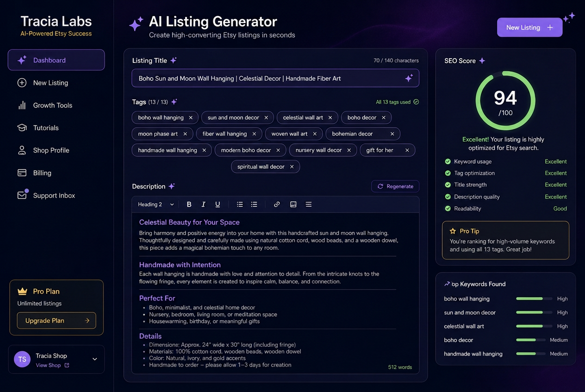Click sparkle icon next to SEO Score

pos(482,61)
